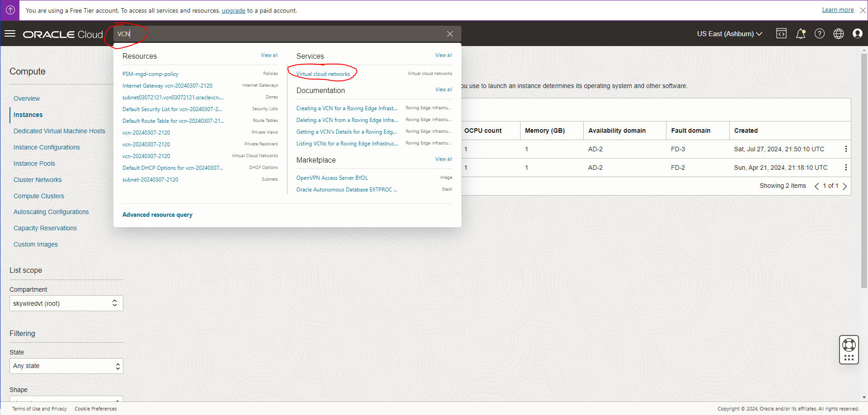868x415 pixels.
Task: Go to next page of instances
Action: (845, 186)
